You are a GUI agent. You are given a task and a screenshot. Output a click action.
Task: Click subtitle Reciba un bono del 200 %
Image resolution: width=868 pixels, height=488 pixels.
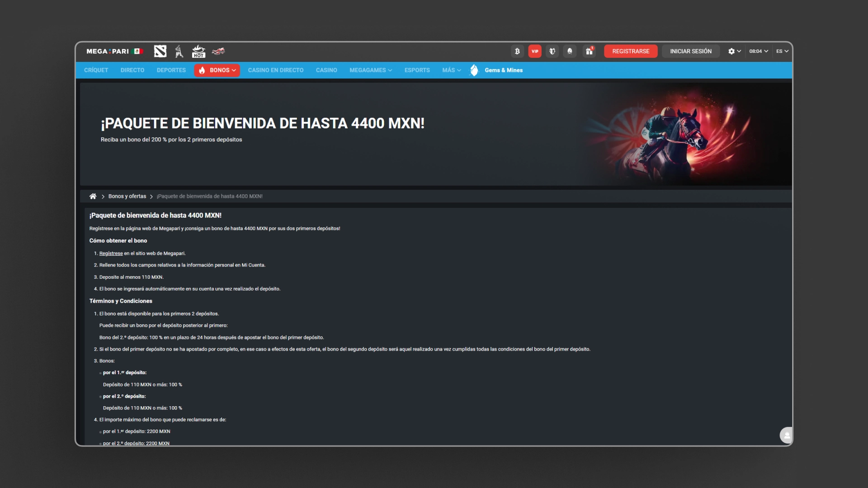click(171, 140)
